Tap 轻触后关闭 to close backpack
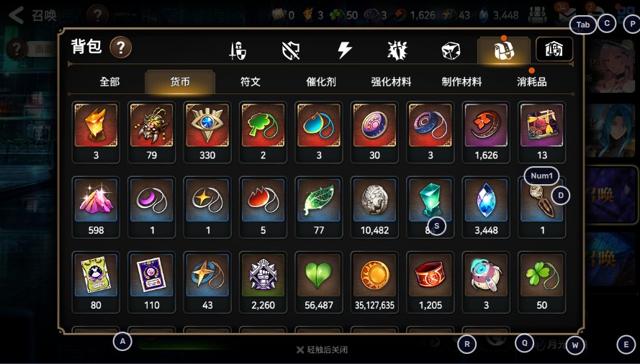Screen dimensions: 640x364 (322, 350)
